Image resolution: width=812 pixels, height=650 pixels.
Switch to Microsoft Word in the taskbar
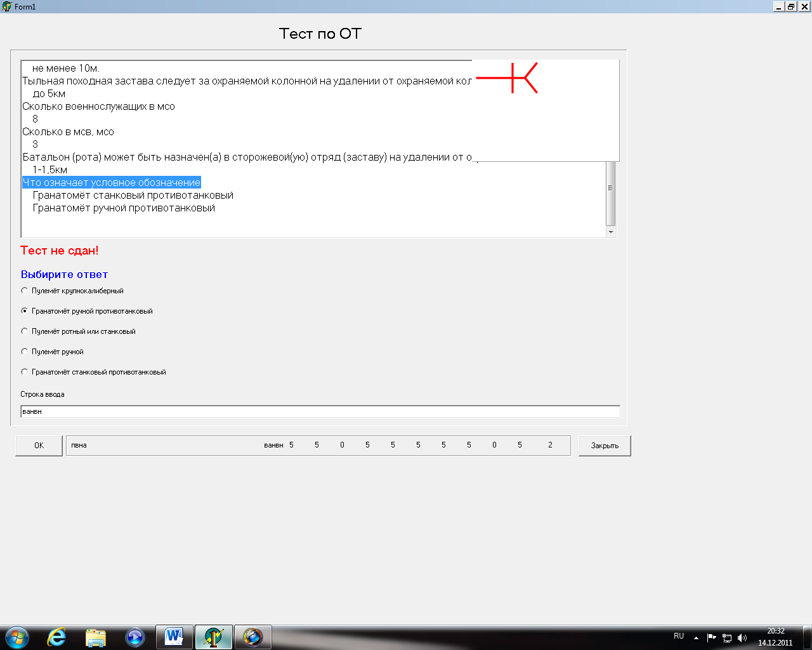[174, 637]
